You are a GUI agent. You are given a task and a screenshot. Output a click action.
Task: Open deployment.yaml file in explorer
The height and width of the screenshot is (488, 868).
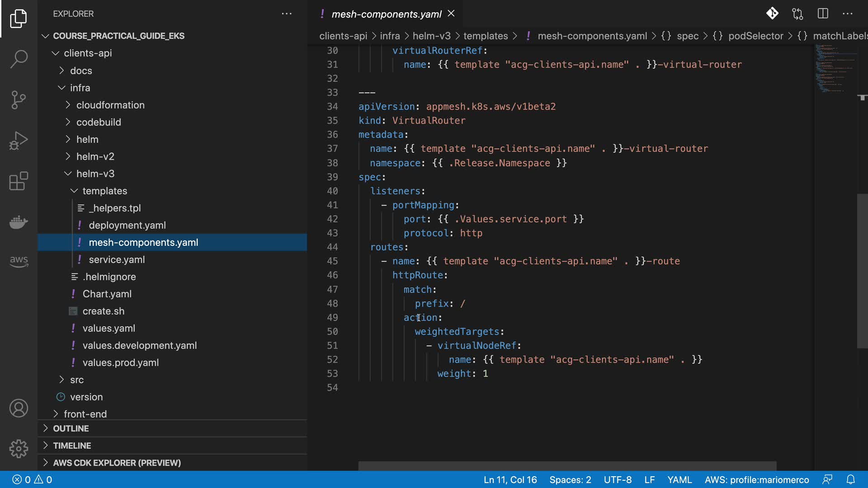point(127,225)
